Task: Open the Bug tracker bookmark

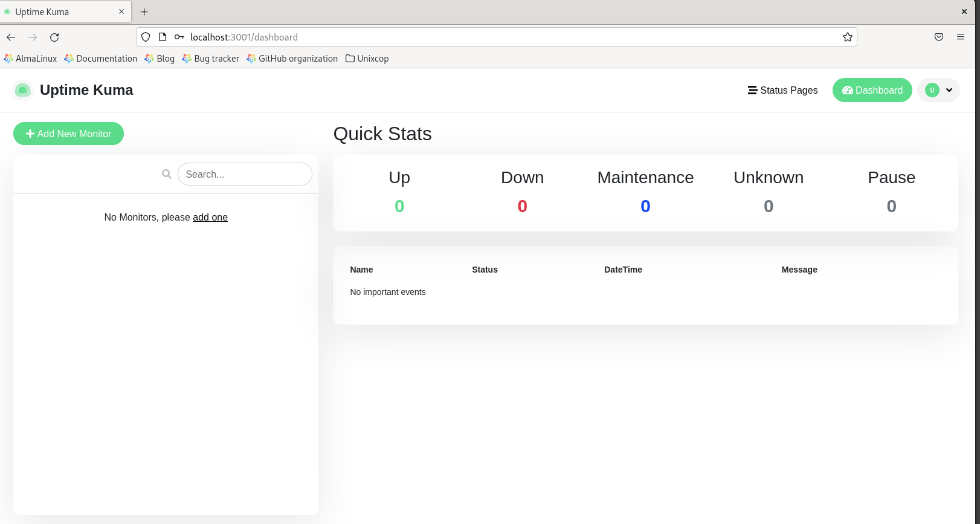Action: pos(211,59)
